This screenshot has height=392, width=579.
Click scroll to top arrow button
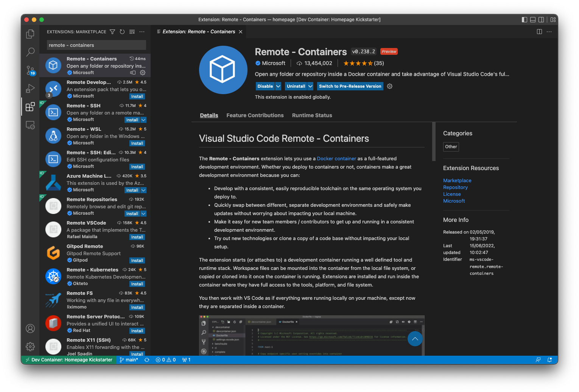click(x=415, y=339)
